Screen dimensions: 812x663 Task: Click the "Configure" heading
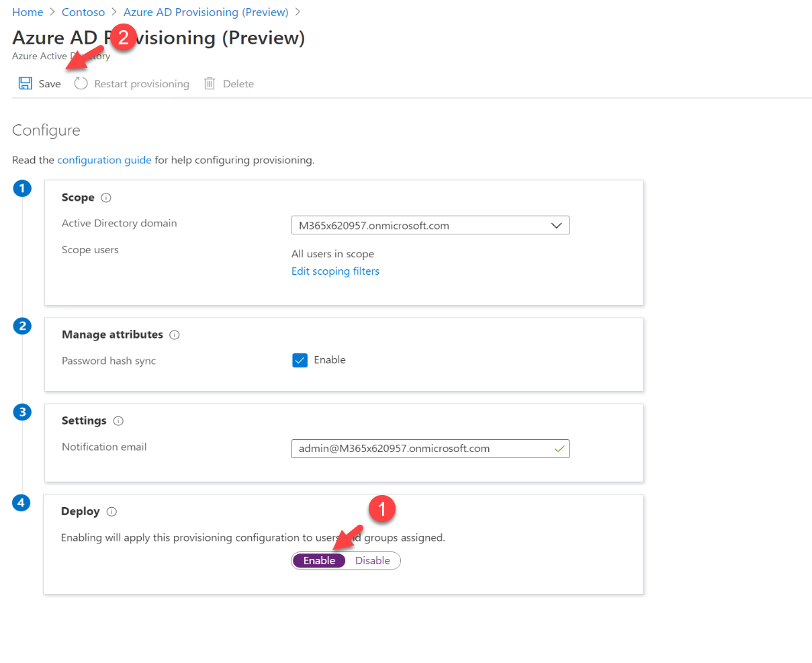(x=46, y=130)
